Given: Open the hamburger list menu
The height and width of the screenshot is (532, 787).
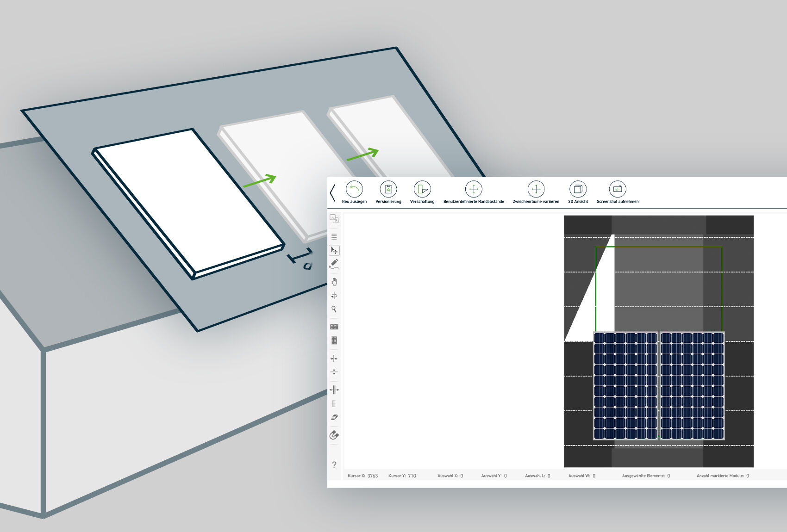Looking at the screenshot, I should point(334,236).
